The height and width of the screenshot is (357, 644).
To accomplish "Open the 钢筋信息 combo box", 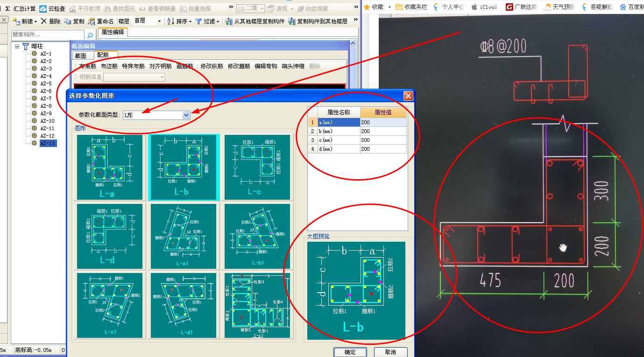I will coord(134,77).
